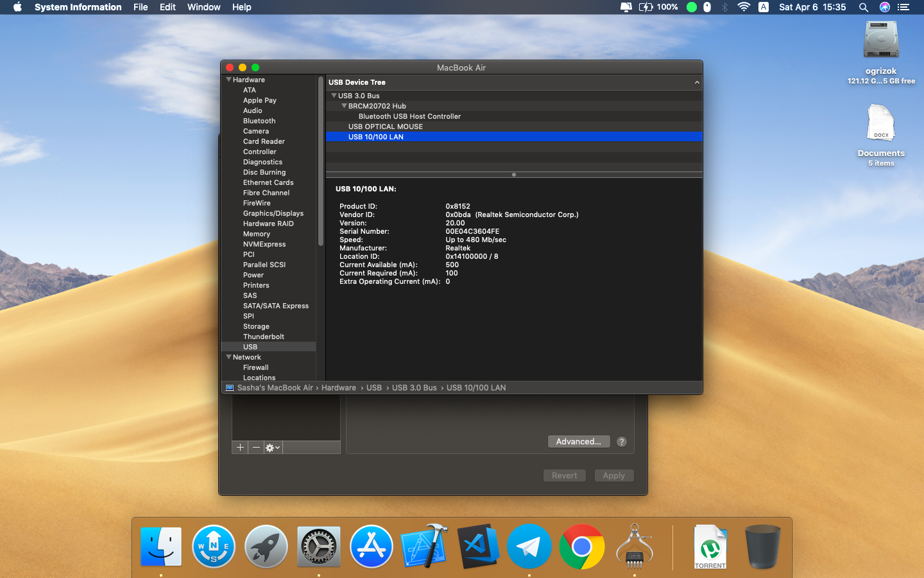Select Storage in Hardware sidebar
The height and width of the screenshot is (578, 924).
256,326
